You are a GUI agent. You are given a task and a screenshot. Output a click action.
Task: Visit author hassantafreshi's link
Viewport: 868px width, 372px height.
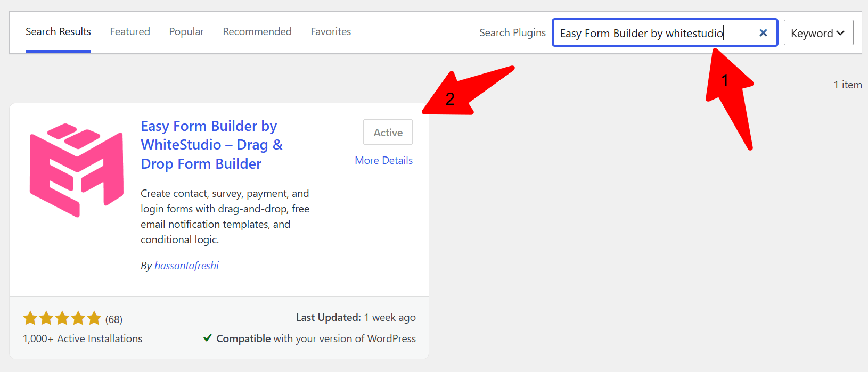coord(186,266)
